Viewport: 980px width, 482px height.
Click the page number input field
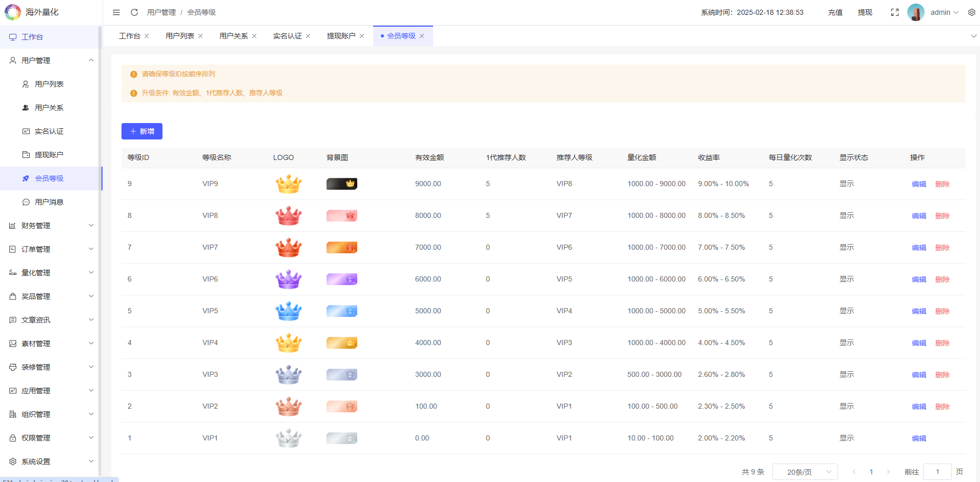point(937,471)
